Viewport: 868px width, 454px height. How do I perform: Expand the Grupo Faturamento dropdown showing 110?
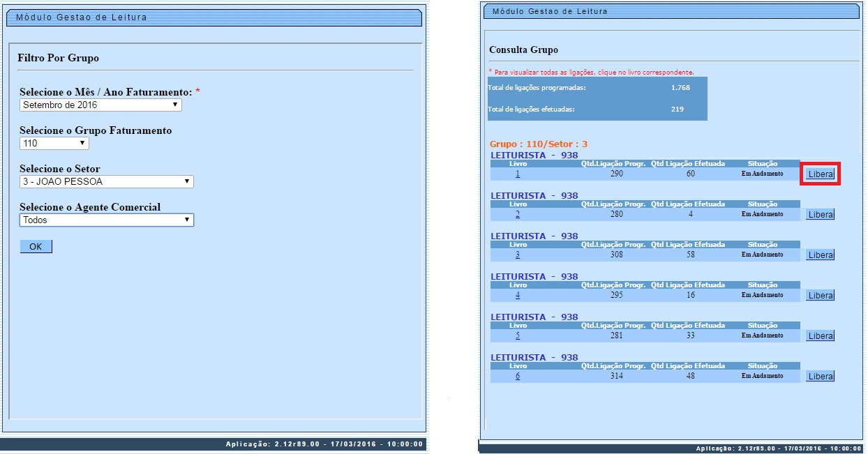click(x=54, y=143)
